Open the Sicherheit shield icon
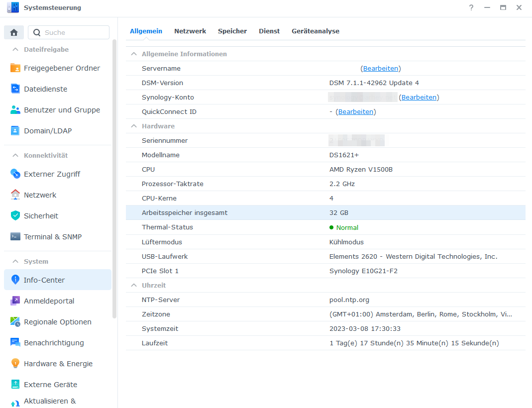 click(15, 216)
